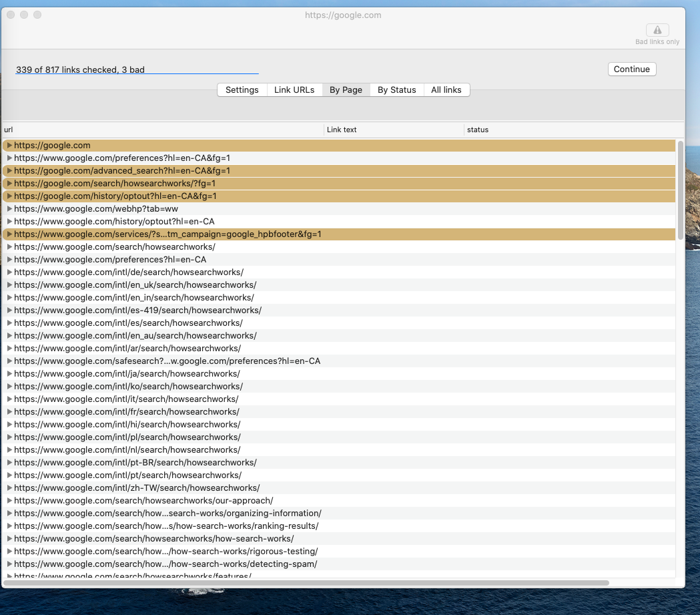This screenshot has height=615, width=700.
Task: Select the intl/it/search/howsearchworks URL
Action: (126, 399)
